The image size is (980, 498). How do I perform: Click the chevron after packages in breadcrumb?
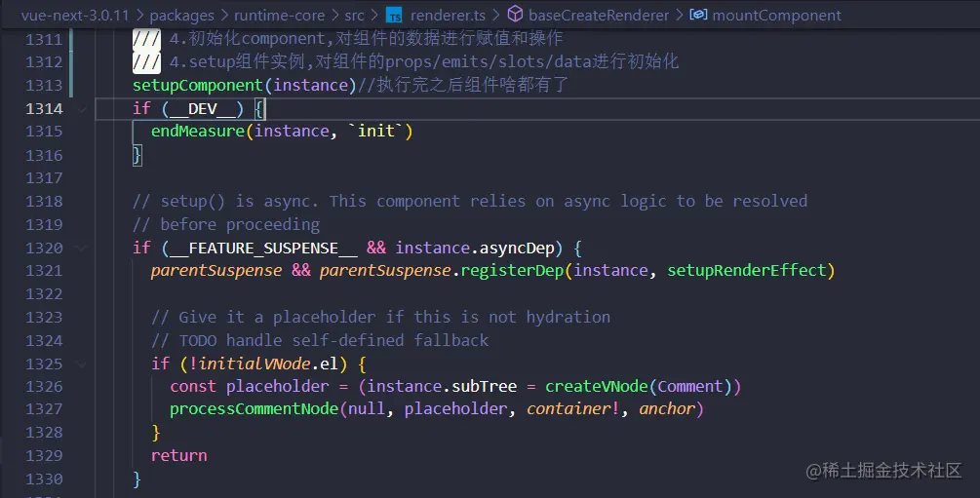point(224,15)
